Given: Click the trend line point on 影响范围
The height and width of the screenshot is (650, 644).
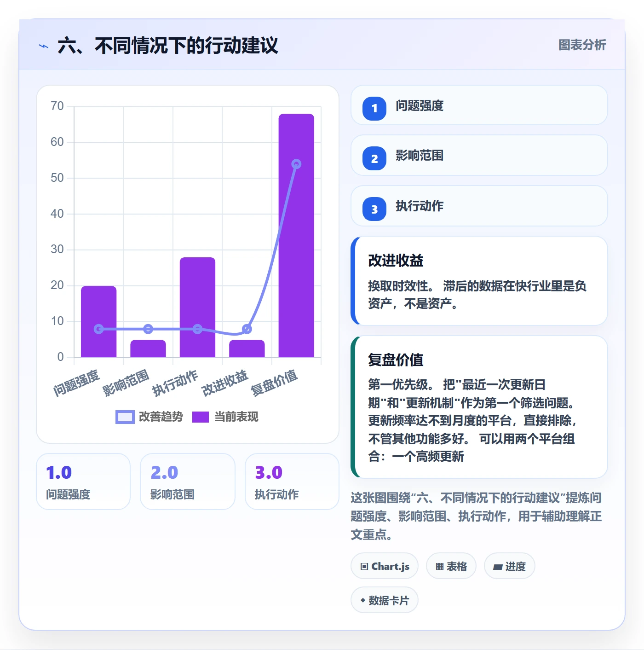Looking at the screenshot, I should click(x=148, y=329).
